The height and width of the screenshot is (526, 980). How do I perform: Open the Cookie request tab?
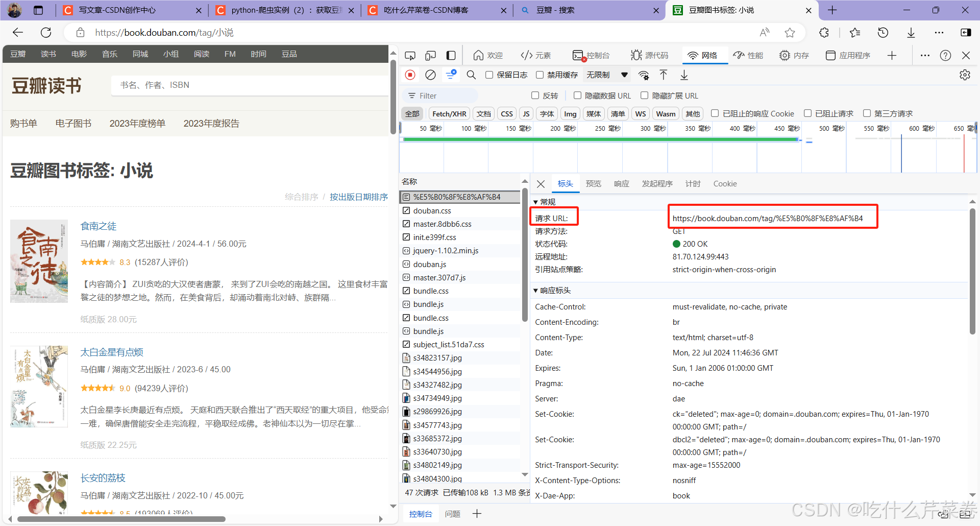click(x=725, y=184)
